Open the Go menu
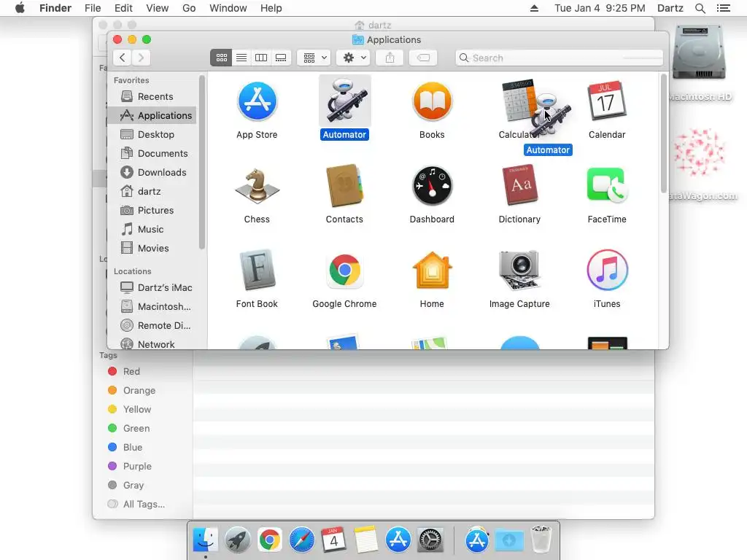The image size is (747, 560). 189,8
